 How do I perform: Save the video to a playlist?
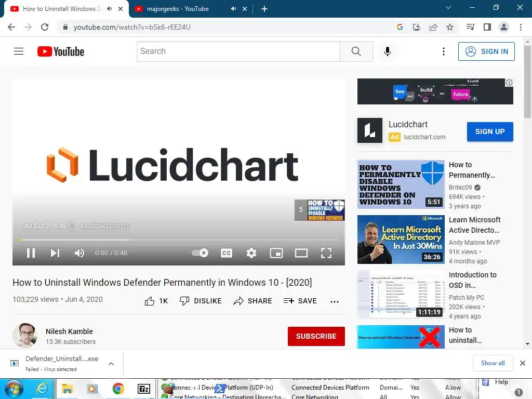click(300, 301)
